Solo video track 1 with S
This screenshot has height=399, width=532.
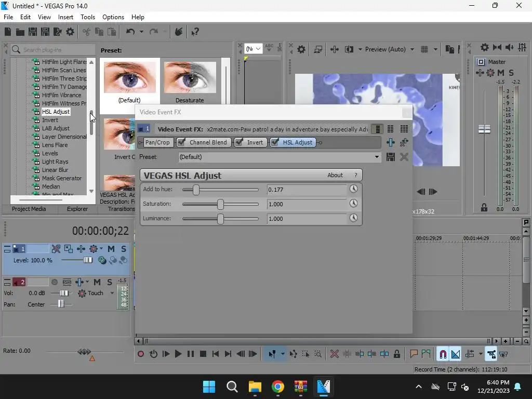tap(124, 249)
